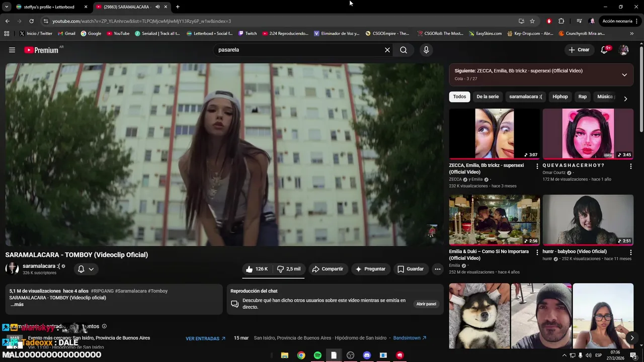The image size is (644, 362).
Task: Open saramalacara :( channel name link
Action: coord(41,266)
